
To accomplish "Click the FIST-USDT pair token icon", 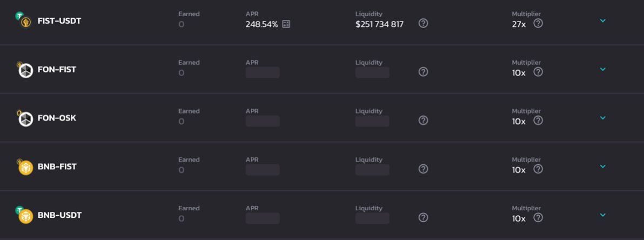I will [24, 21].
